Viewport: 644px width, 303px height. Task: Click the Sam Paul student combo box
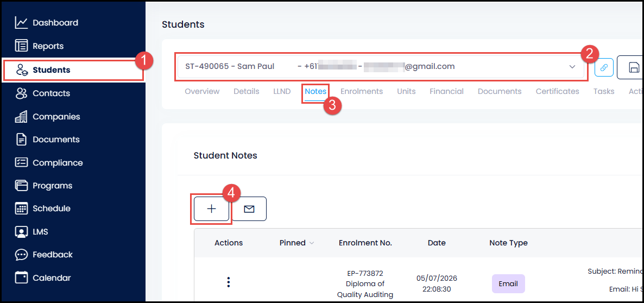point(381,67)
